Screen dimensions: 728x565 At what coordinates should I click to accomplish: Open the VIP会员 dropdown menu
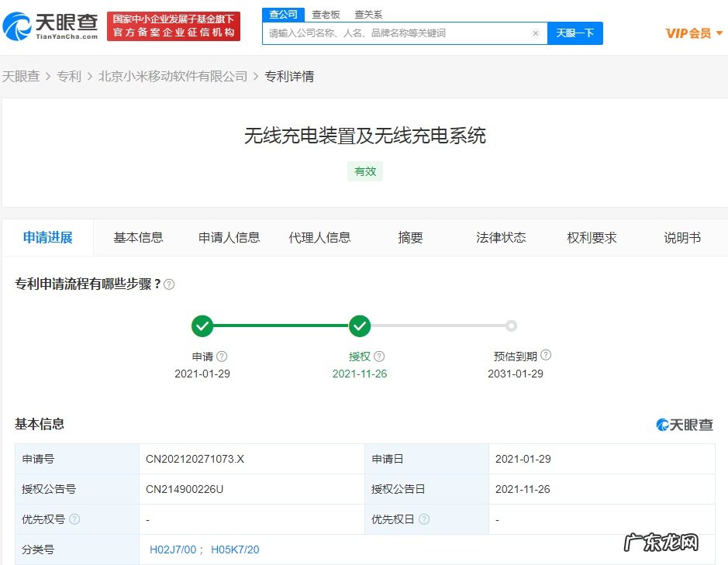692,33
